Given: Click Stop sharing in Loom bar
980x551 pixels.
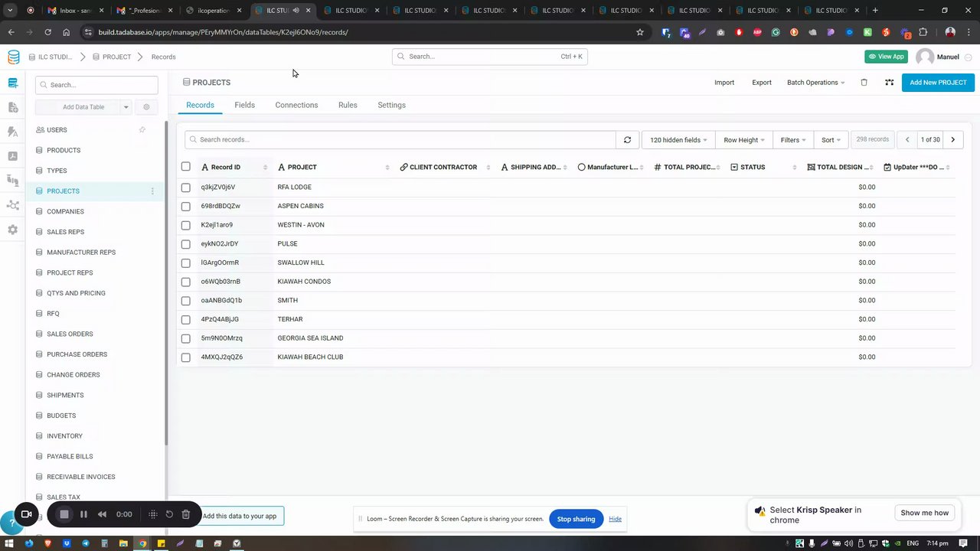Looking at the screenshot, I should 576,519.
